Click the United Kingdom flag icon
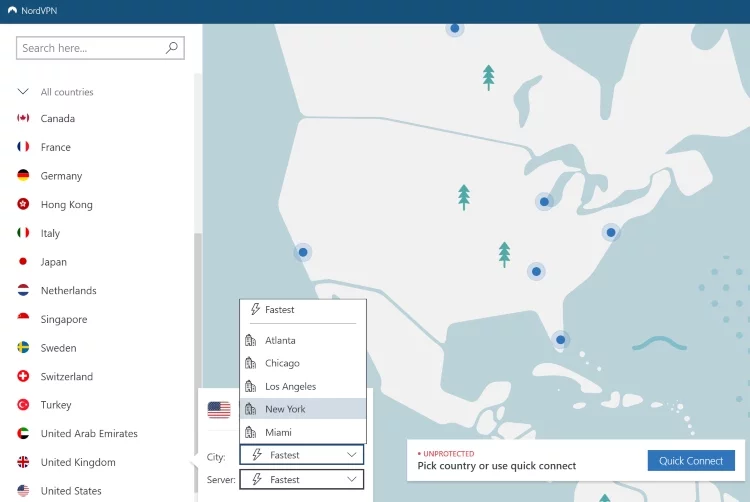 tap(23, 462)
